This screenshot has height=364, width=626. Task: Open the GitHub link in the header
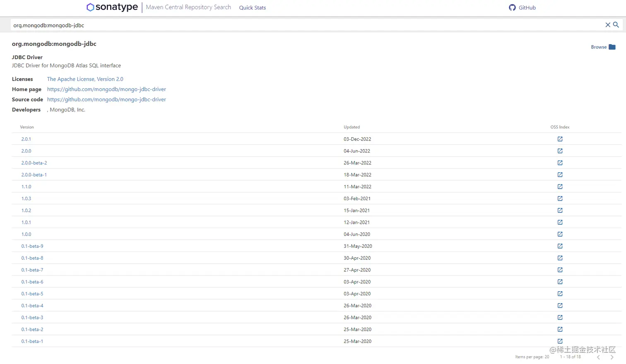pyautogui.click(x=527, y=8)
